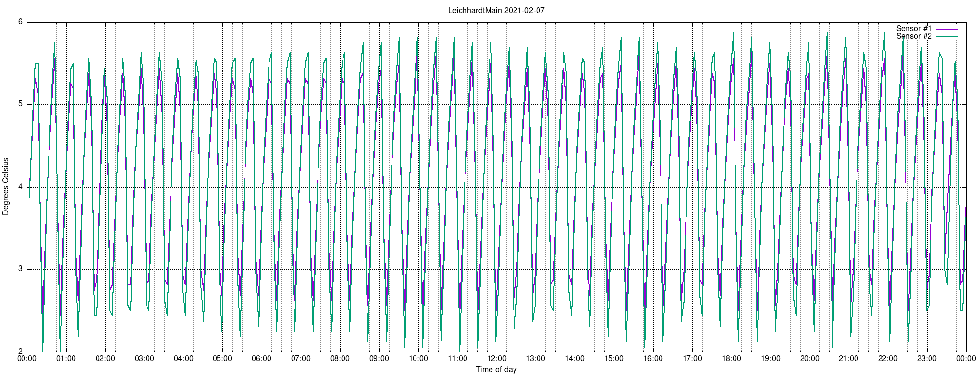Click the 15:00 time tick label
Image resolution: width=980 pixels, height=376 pixels.
click(614, 359)
